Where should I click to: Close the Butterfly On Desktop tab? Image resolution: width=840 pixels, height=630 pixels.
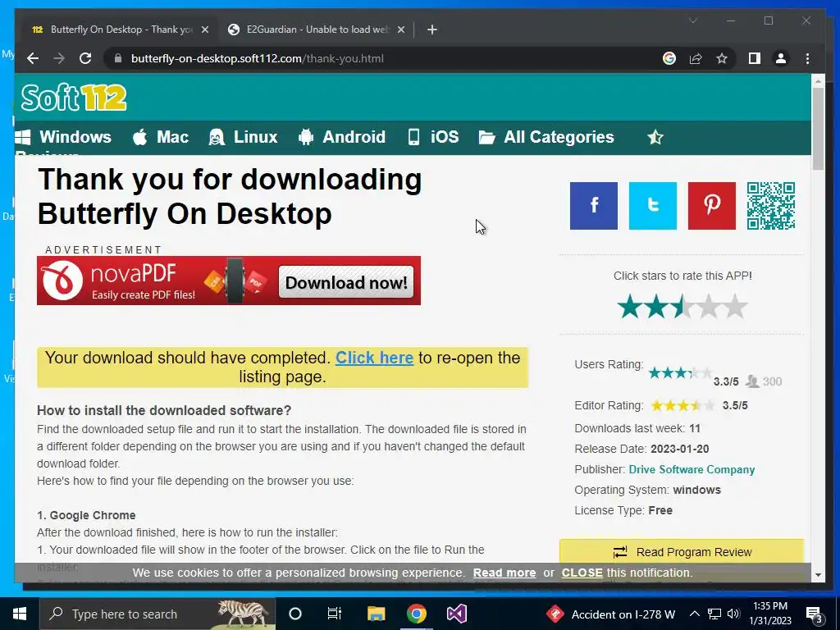click(x=204, y=30)
